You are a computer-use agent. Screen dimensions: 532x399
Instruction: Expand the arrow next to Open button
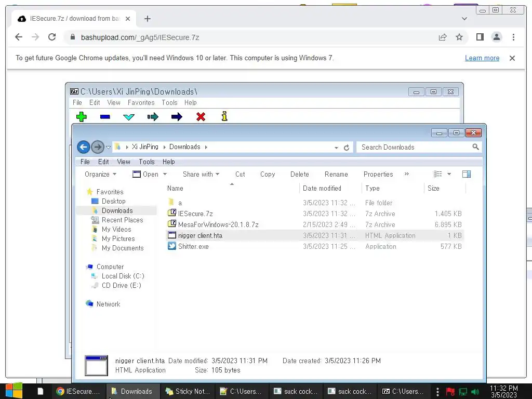165,174
